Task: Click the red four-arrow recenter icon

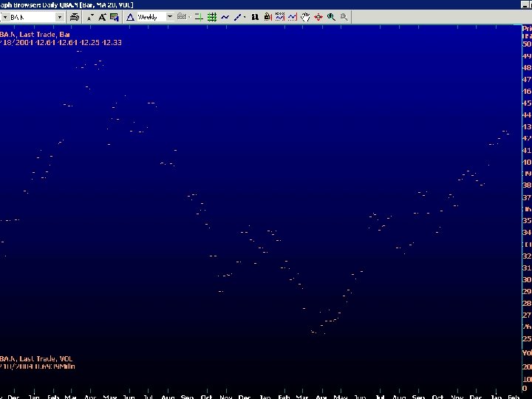Action: point(318,17)
